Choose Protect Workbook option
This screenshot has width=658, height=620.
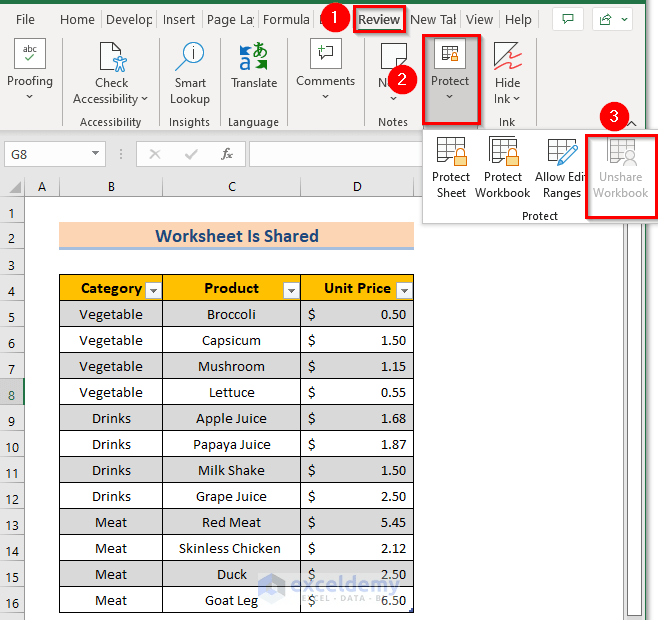coord(503,167)
